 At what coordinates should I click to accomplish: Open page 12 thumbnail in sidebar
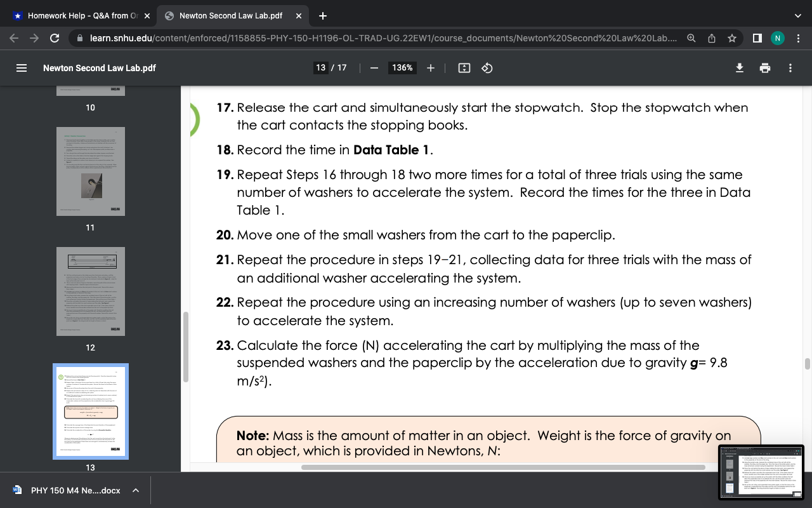[90, 291]
